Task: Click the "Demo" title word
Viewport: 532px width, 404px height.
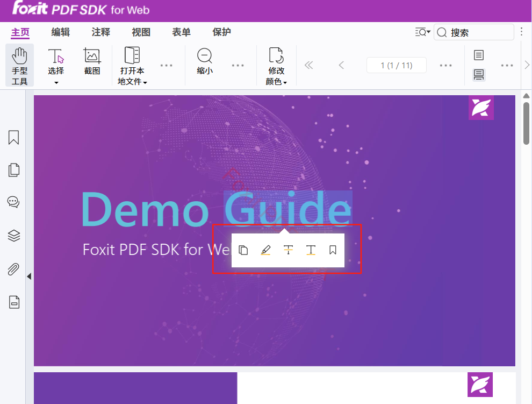Action: (x=145, y=209)
